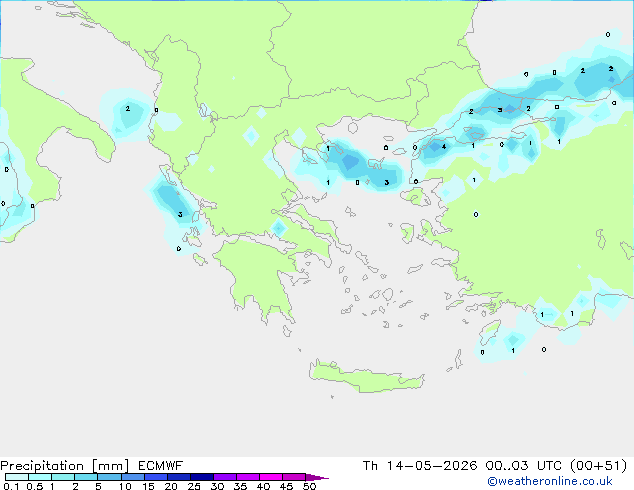Click the island of Crete on map
Viewport: 634px width, 490px height.
366,377
